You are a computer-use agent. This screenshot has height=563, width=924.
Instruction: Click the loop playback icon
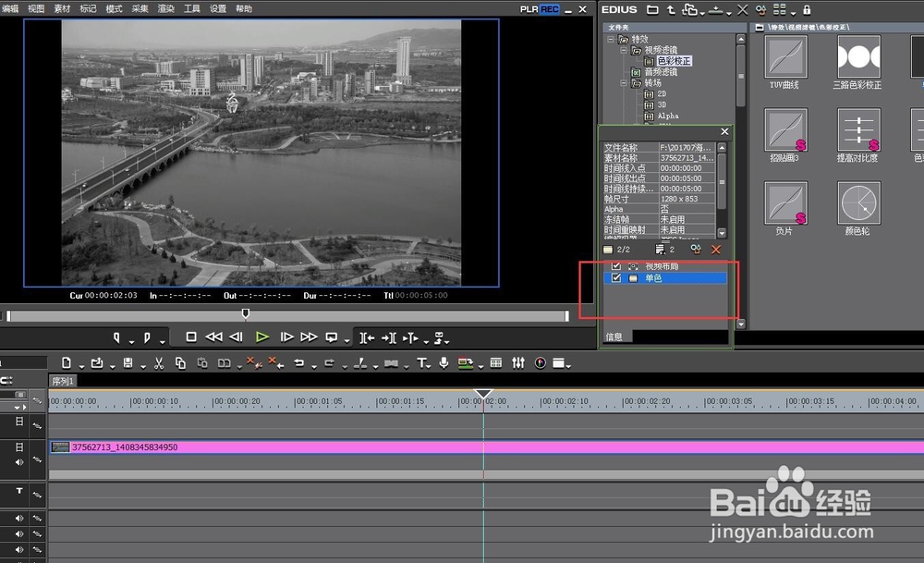click(x=332, y=337)
